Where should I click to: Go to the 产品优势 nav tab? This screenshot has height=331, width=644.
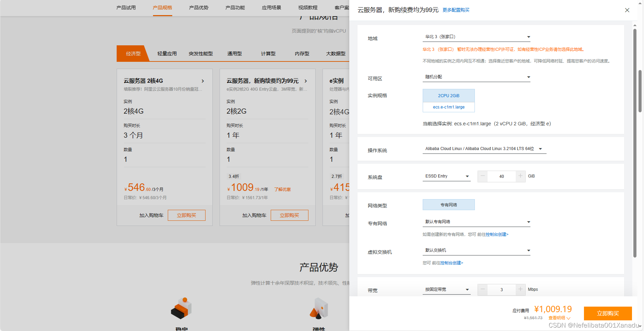[x=199, y=8]
